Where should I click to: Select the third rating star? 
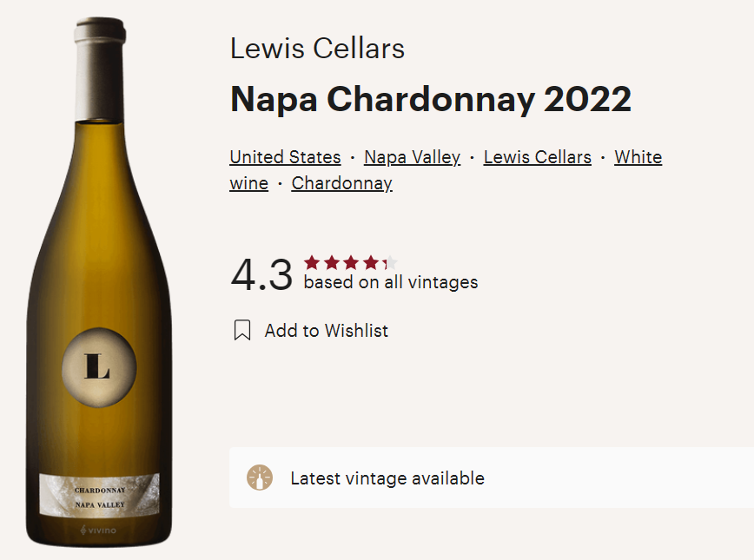click(x=351, y=262)
